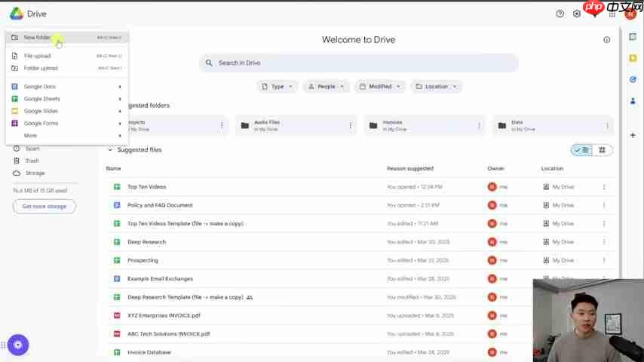The image size is (644, 362).
Task: Open the settings gear icon
Action: point(577,14)
